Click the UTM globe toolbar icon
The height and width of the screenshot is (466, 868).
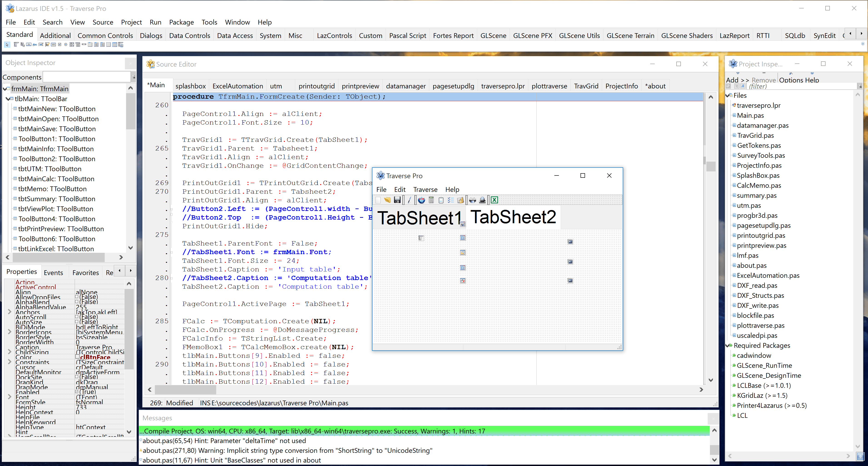pyautogui.click(x=421, y=200)
